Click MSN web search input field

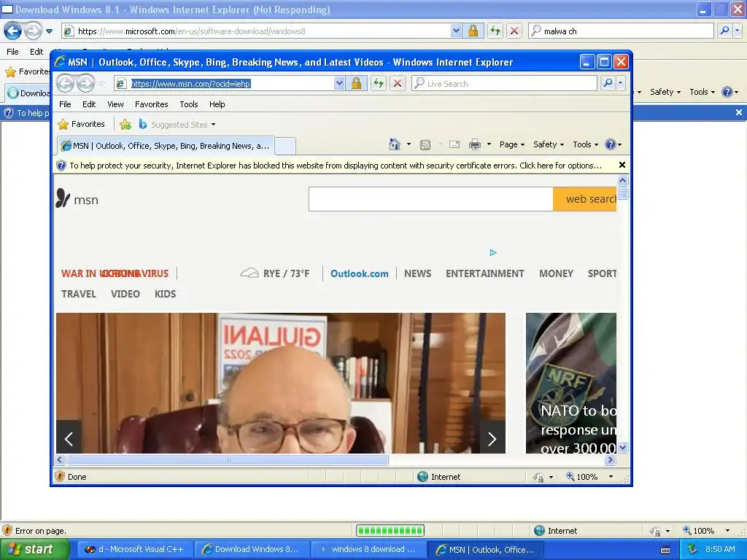tap(430, 199)
